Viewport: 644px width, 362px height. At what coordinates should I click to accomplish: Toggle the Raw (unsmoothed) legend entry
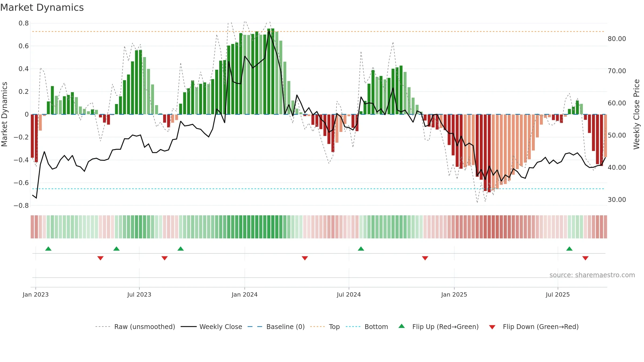click(135, 327)
